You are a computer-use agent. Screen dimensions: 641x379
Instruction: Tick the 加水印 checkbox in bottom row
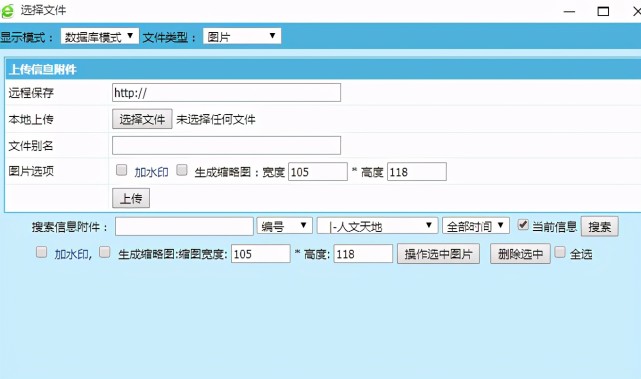point(41,252)
